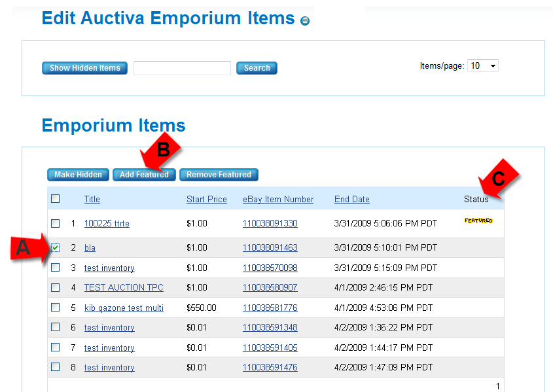The width and height of the screenshot is (553, 392).
Task: Click end date 3/31/2009 5:06:06 PM PDT
Action: [x=385, y=224]
